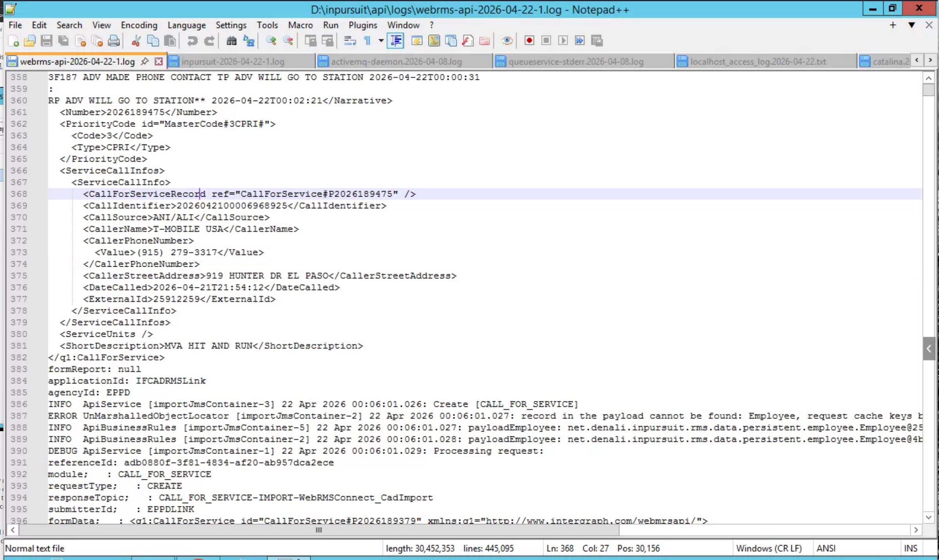Start macro recording with red dot
Image resolution: width=939 pixels, height=560 pixels.
(529, 41)
